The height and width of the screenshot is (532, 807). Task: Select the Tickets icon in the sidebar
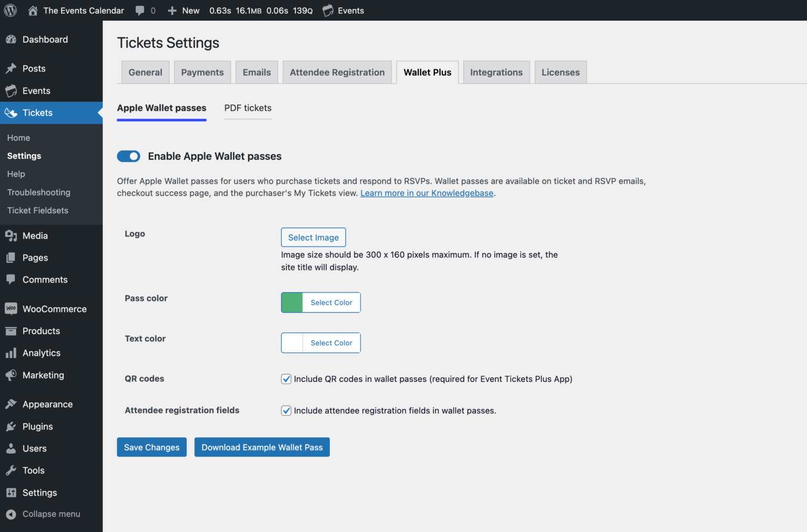coord(11,112)
